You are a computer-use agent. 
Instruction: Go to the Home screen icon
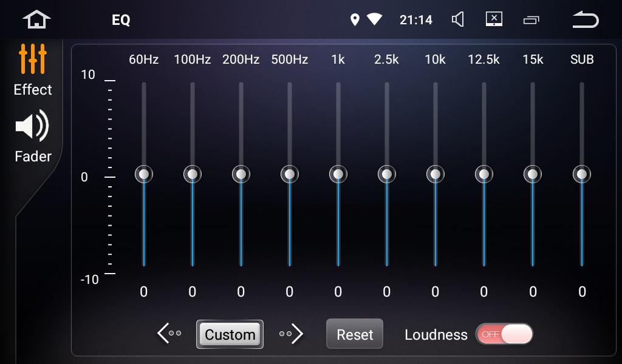pos(36,19)
